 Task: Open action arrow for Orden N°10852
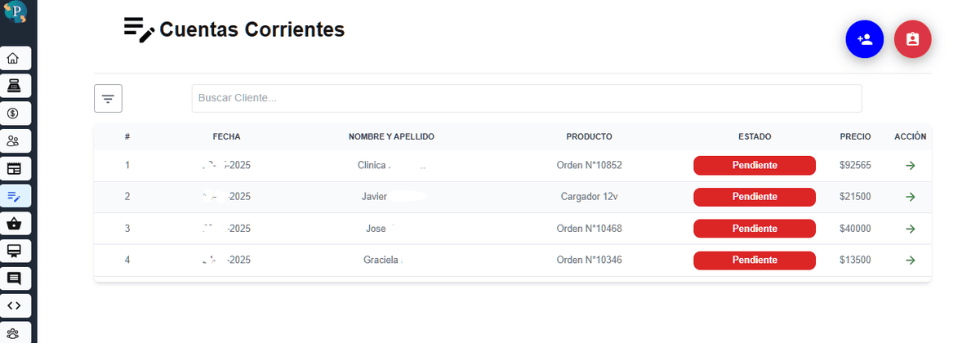(911, 166)
